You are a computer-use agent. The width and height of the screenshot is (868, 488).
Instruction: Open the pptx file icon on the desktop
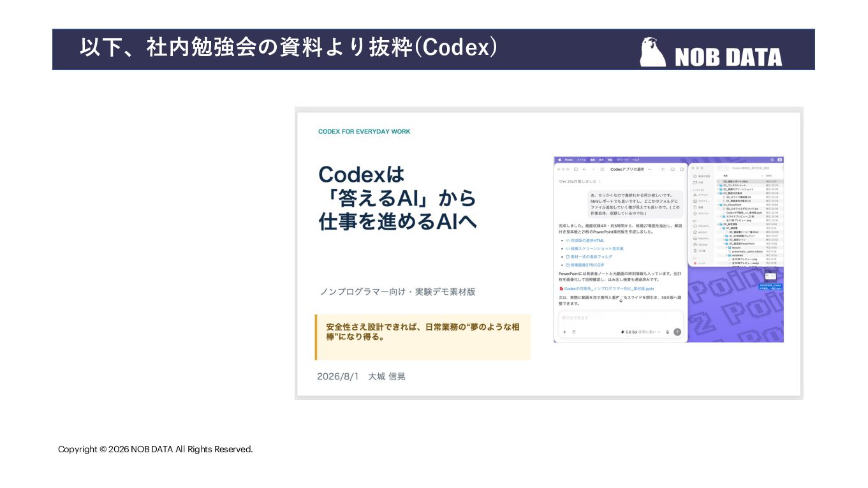click(x=770, y=277)
